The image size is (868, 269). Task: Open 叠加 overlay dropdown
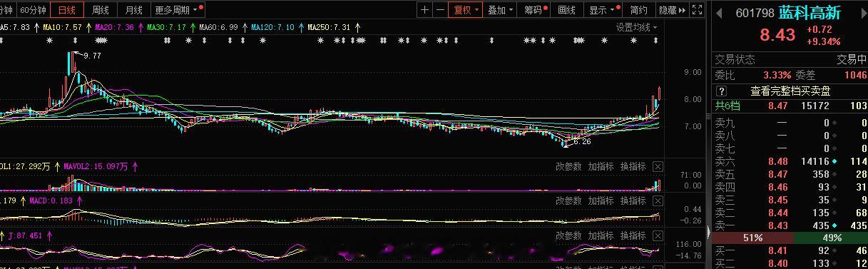coord(501,10)
